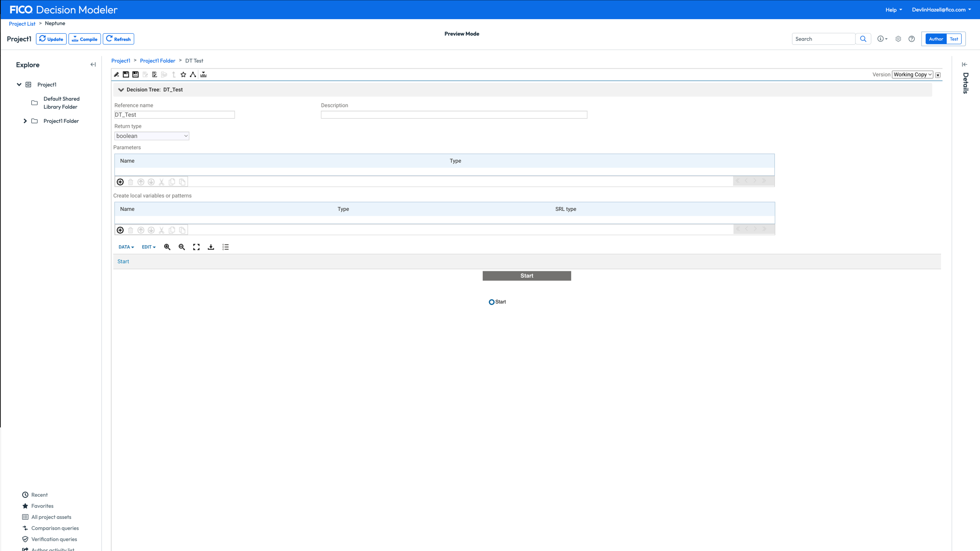This screenshot has width=980, height=551.
Task: Click the Update button
Action: (51, 39)
